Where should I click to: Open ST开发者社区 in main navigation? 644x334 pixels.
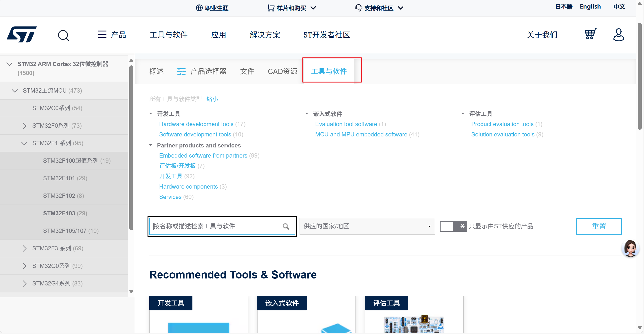[326, 35]
